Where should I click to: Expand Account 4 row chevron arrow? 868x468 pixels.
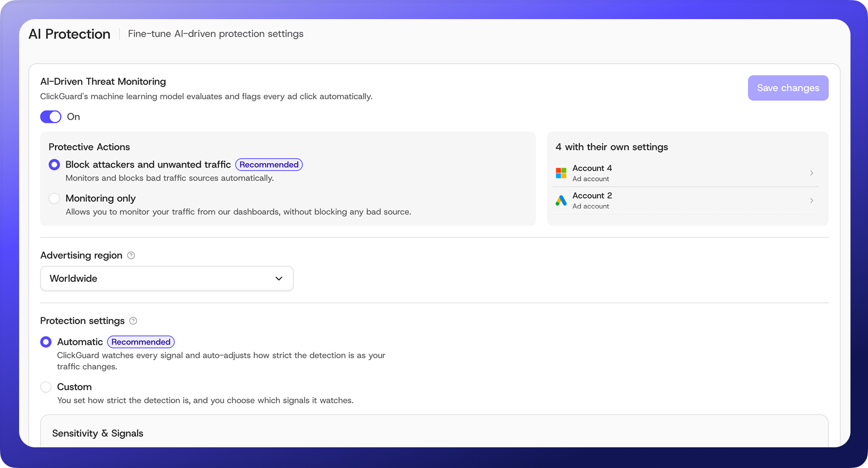click(812, 173)
